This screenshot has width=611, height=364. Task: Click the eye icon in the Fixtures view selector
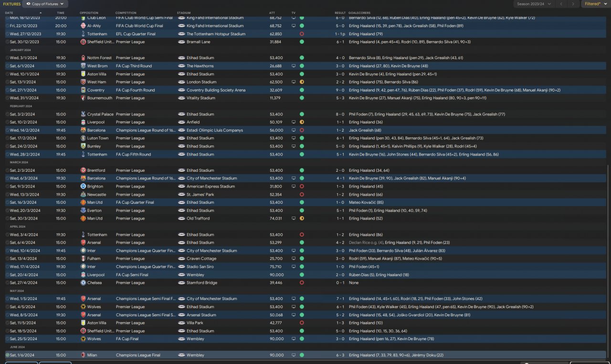[28, 4]
